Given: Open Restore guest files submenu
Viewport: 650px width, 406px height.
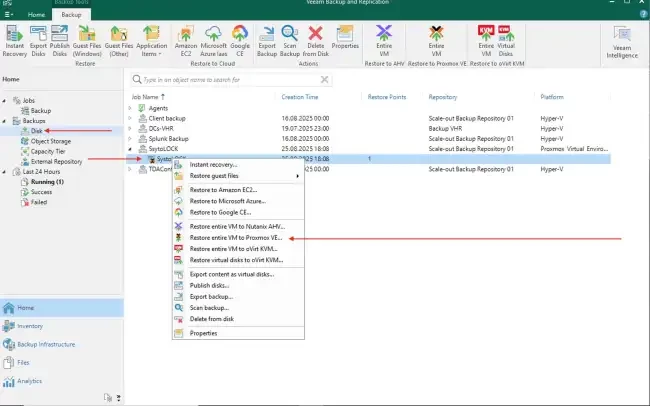Looking at the screenshot, I should coord(238,176).
